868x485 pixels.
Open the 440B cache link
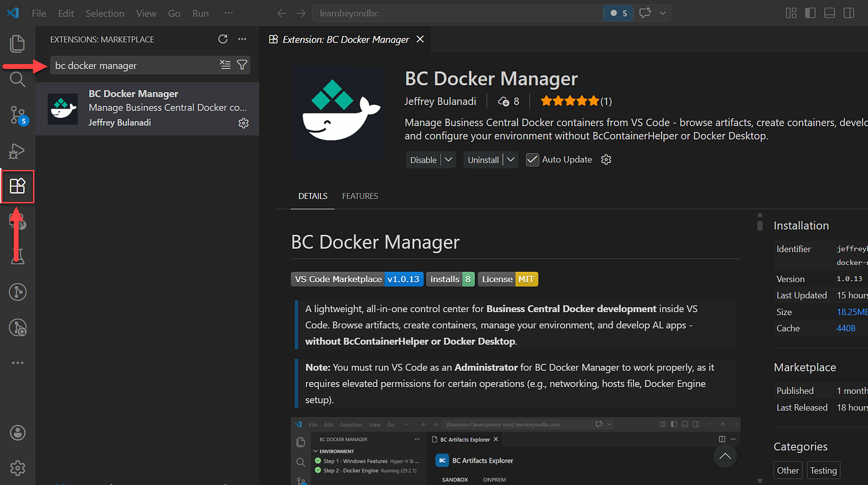846,328
